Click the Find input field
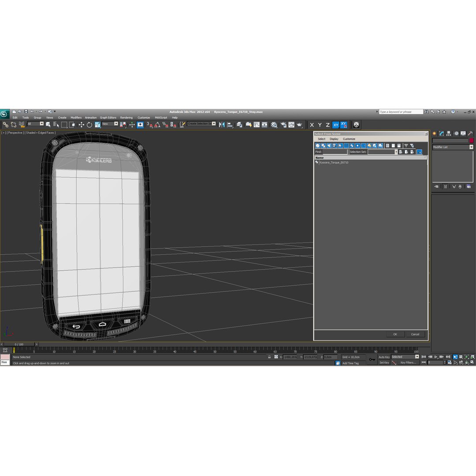Screen dimensions: 476x476 pos(335,152)
